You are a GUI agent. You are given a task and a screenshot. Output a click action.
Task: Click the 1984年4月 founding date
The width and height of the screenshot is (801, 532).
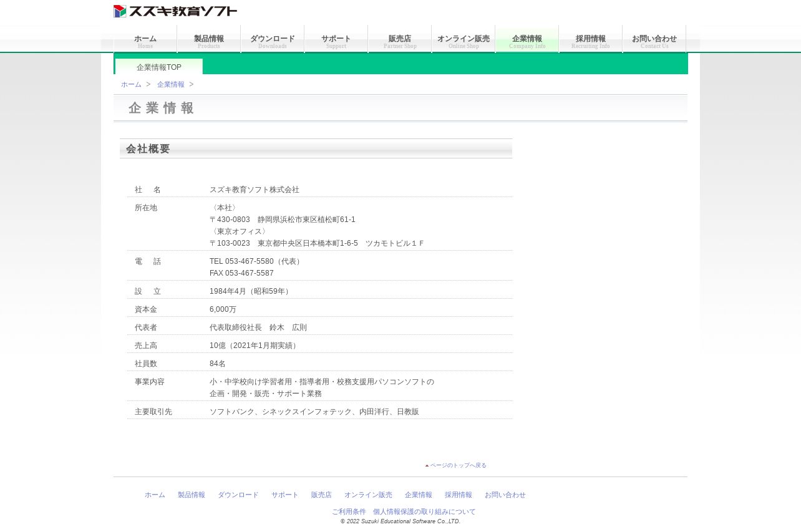[x=251, y=291]
